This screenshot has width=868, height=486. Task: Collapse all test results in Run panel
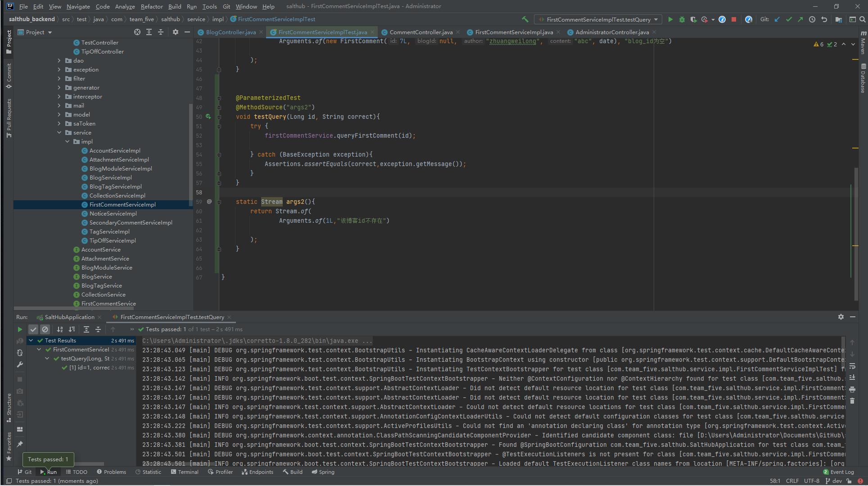[x=98, y=329]
